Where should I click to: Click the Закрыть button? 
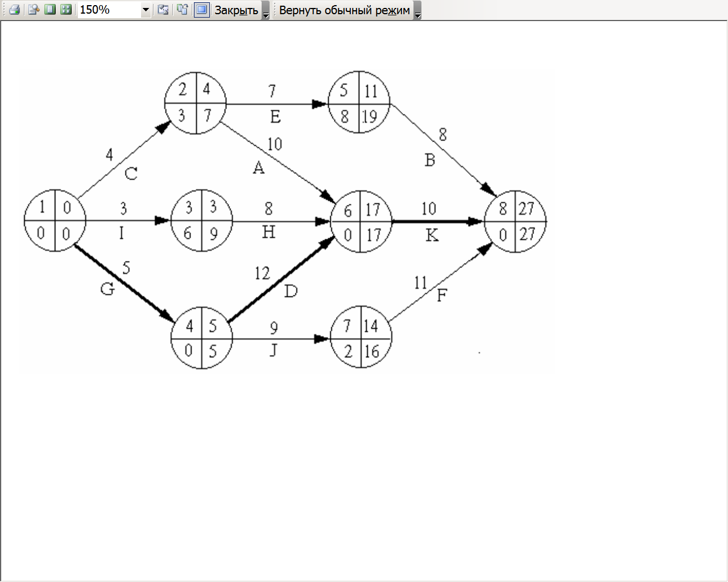236,10
